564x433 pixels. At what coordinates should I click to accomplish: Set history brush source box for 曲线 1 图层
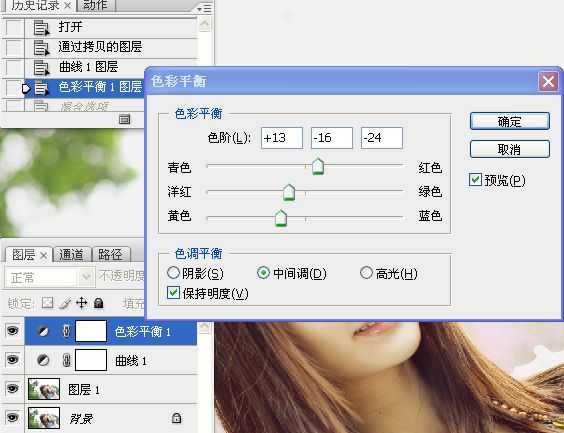pos(14,68)
